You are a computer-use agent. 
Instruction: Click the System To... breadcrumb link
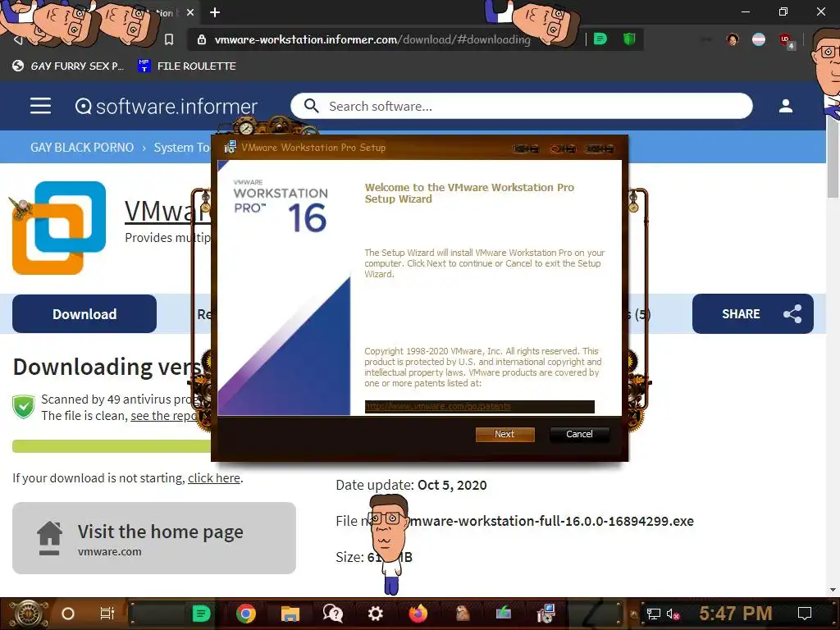(181, 148)
